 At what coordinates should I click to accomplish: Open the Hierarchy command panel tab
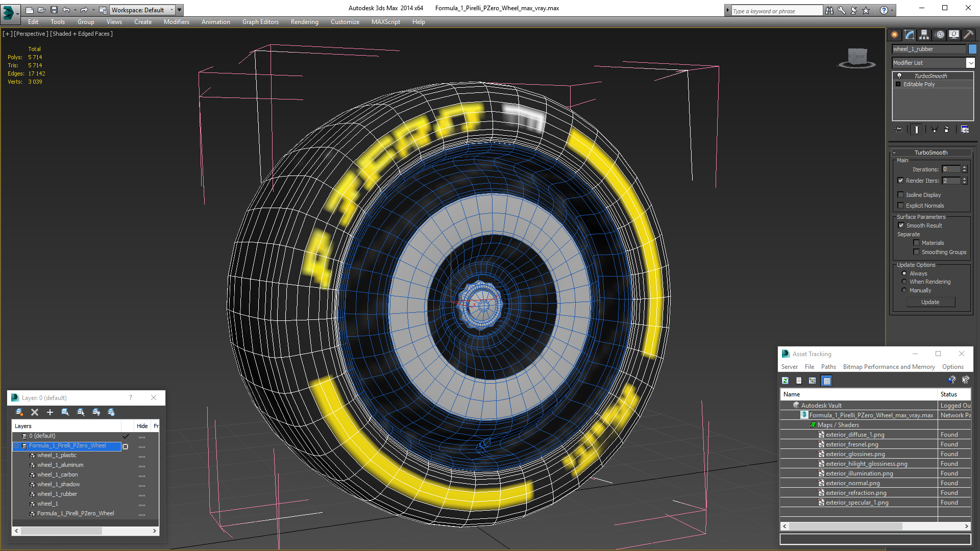coord(924,35)
